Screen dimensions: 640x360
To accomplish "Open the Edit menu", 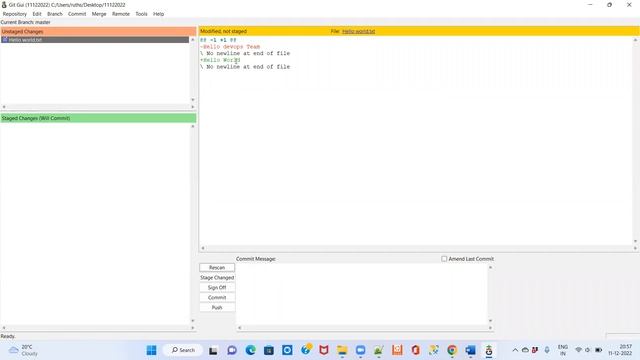I will click(x=37, y=14).
